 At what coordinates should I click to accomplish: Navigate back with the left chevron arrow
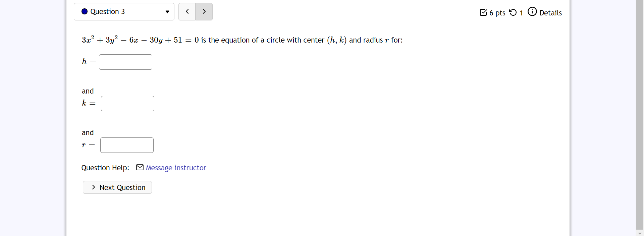click(187, 11)
